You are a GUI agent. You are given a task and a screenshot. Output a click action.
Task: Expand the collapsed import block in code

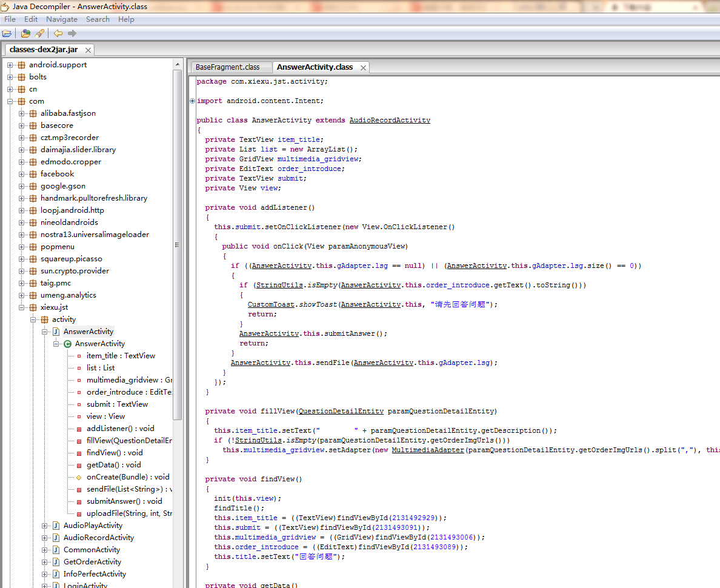[193, 101]
